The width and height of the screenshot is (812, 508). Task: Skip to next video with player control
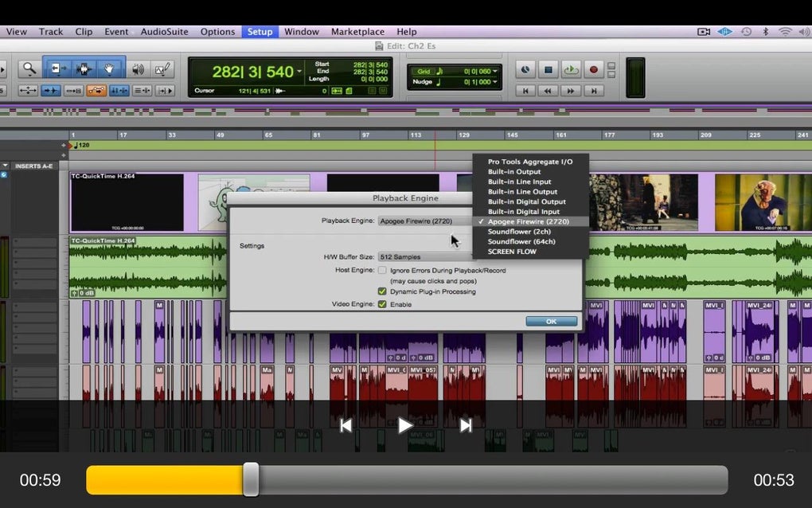tap(466, 425)
